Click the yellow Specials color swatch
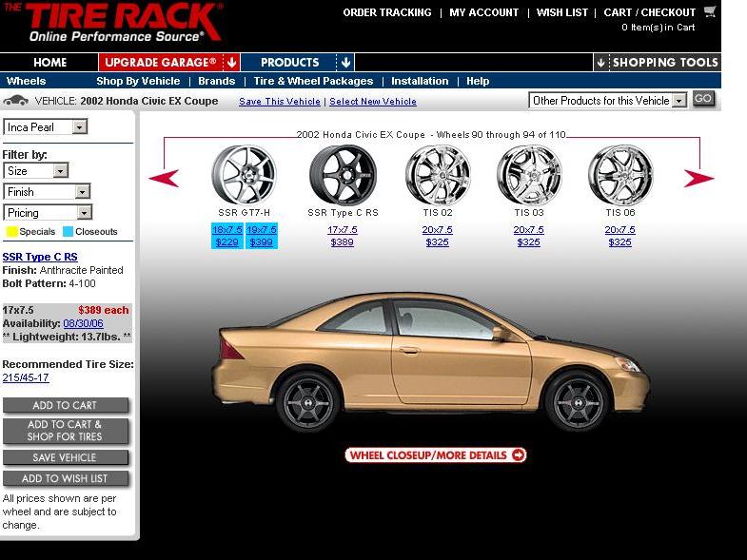Image resolution: width=747 pixels, height=560 pixels. click(x=12, y=232)
